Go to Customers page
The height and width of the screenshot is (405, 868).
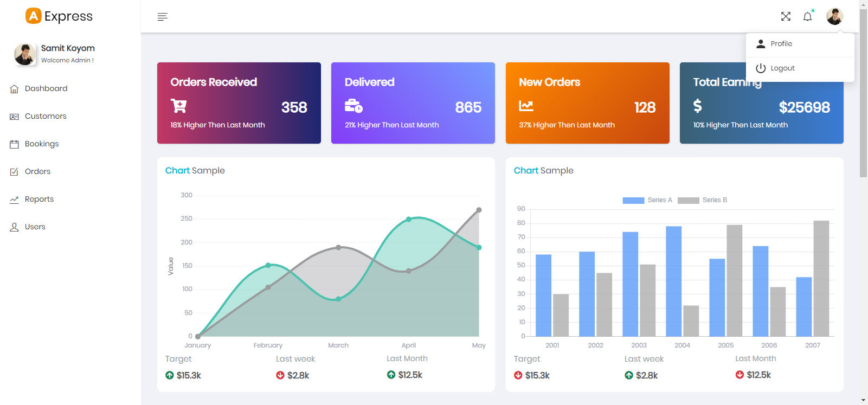pos(46,116)
